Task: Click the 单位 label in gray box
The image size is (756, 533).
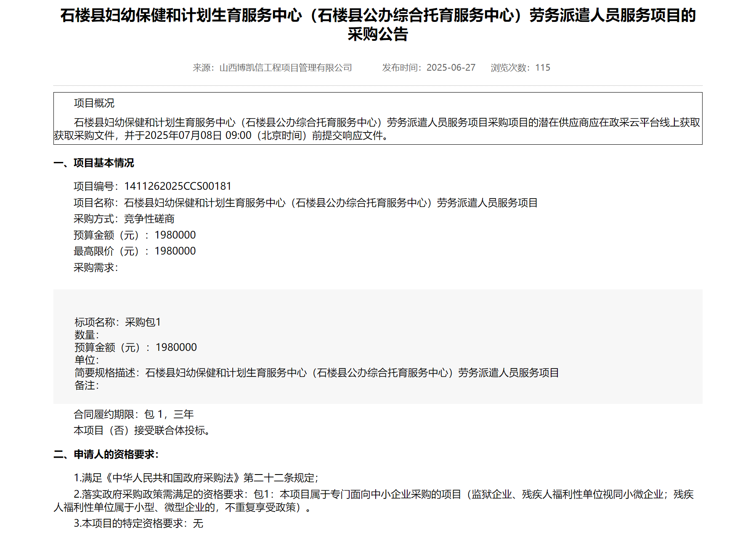Action: point(87,360)
